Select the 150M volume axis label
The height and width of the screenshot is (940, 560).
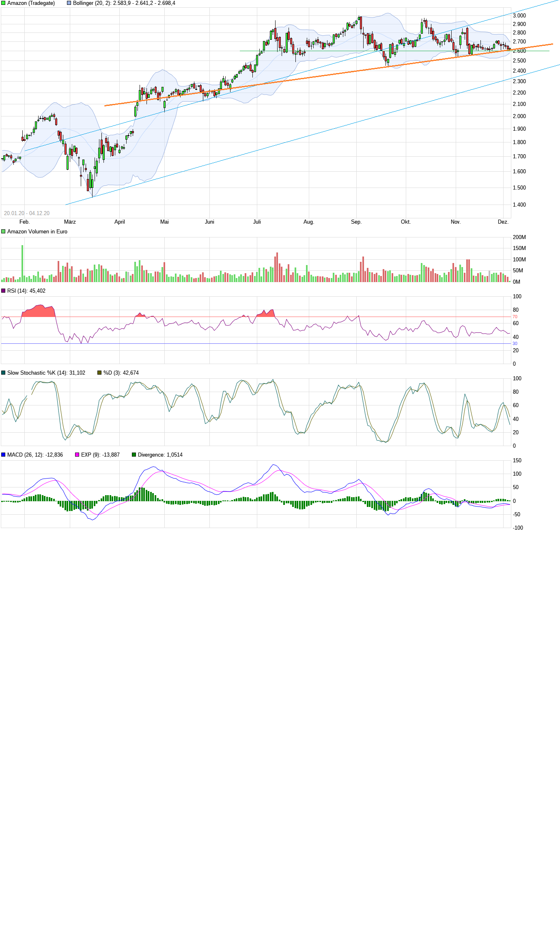click(519, 248)
